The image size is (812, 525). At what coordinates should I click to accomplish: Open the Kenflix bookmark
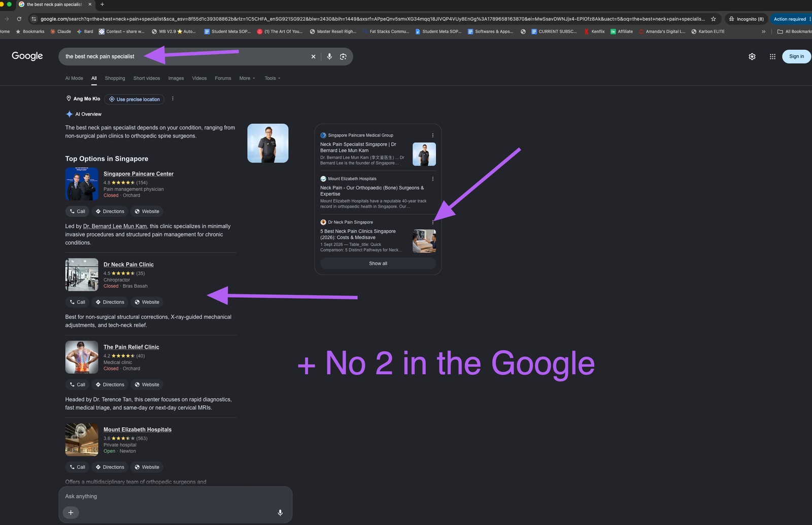(594, 31)
